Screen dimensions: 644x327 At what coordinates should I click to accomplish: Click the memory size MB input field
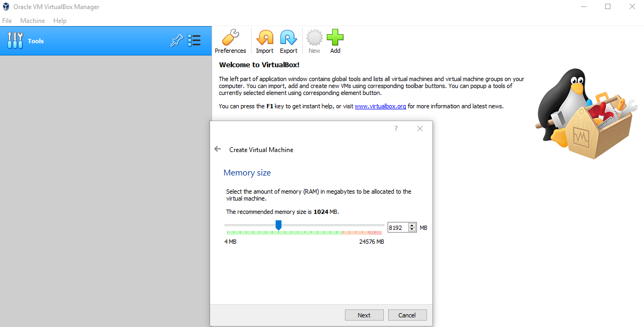[398, 228]
